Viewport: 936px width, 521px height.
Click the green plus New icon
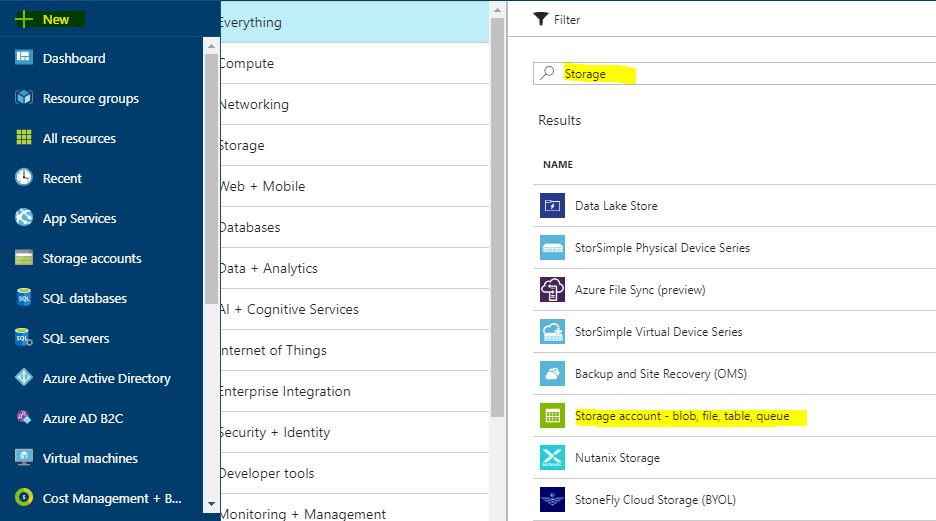pyautogui.click(x=23, y=19)
